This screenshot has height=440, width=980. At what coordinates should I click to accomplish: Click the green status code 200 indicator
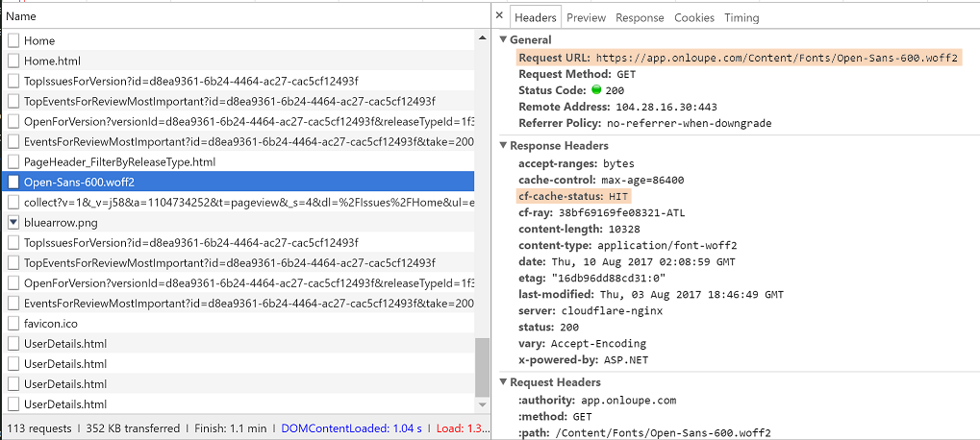pos(595,90)
